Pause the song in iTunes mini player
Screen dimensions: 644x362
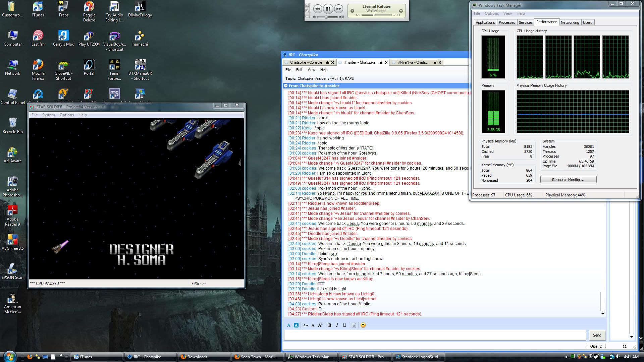pyautogui.click(x=328, y=9)
